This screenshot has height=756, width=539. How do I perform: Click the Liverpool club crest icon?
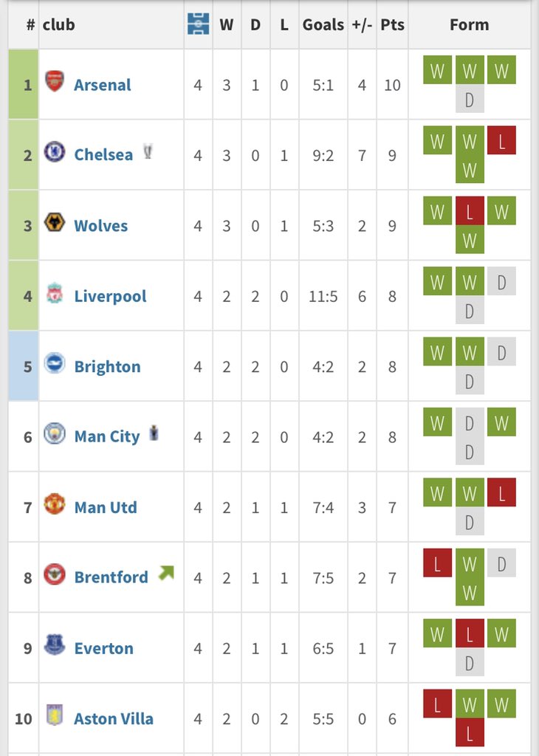55,292
